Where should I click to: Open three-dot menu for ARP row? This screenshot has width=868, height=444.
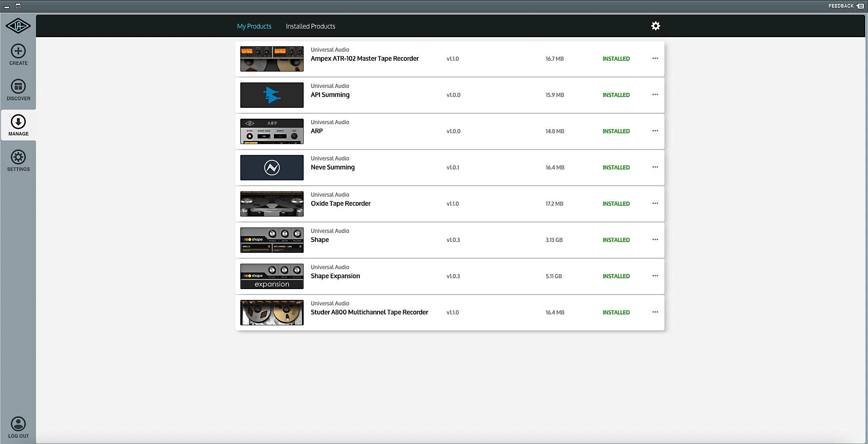655,131
